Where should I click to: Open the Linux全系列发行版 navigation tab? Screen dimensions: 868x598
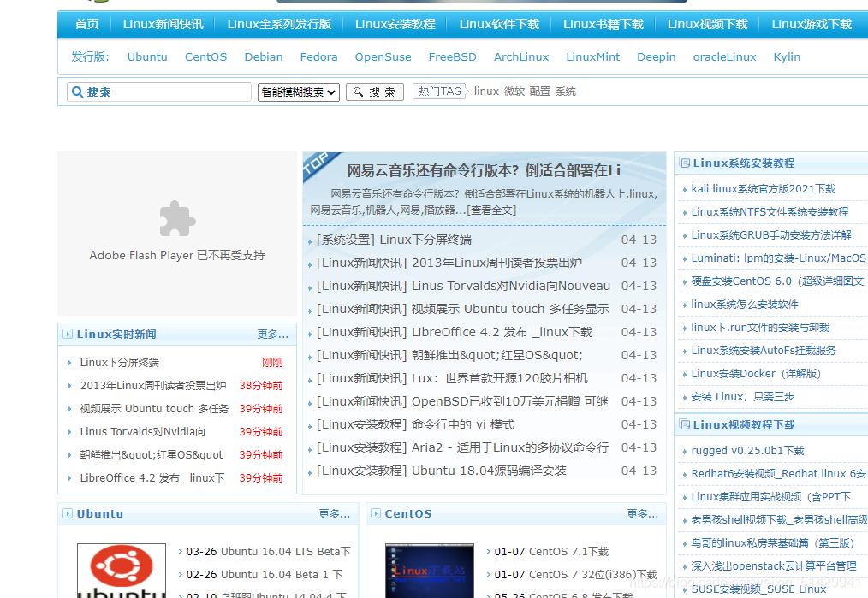279,24
